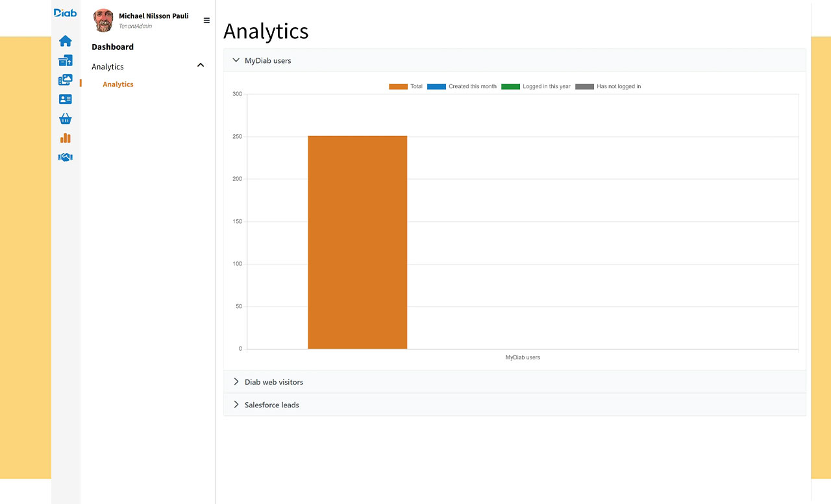Click the MyDiab users axis label
Screen dimensions: 831x504
(x=523, y=357)
